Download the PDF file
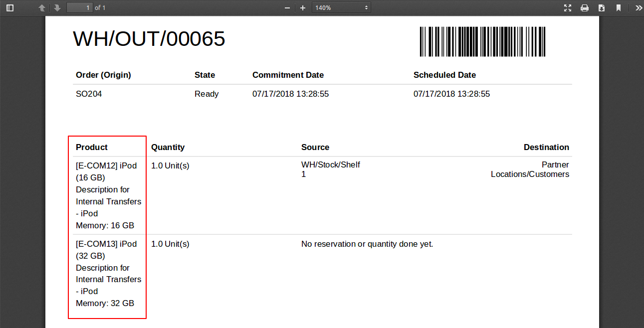Screen dimensions: 644x328 click(x=602, y=7)
